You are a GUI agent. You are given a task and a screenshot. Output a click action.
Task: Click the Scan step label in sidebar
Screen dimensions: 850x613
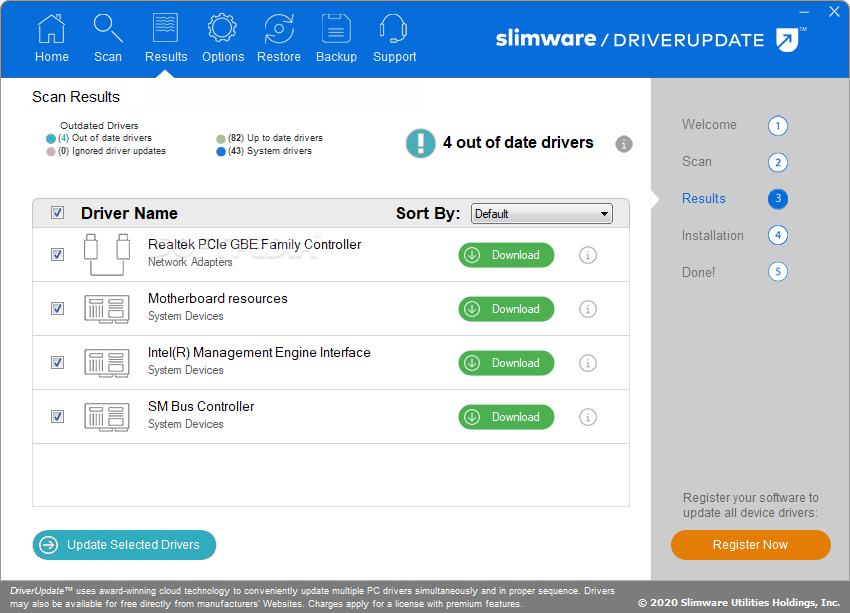click(697, 162)
